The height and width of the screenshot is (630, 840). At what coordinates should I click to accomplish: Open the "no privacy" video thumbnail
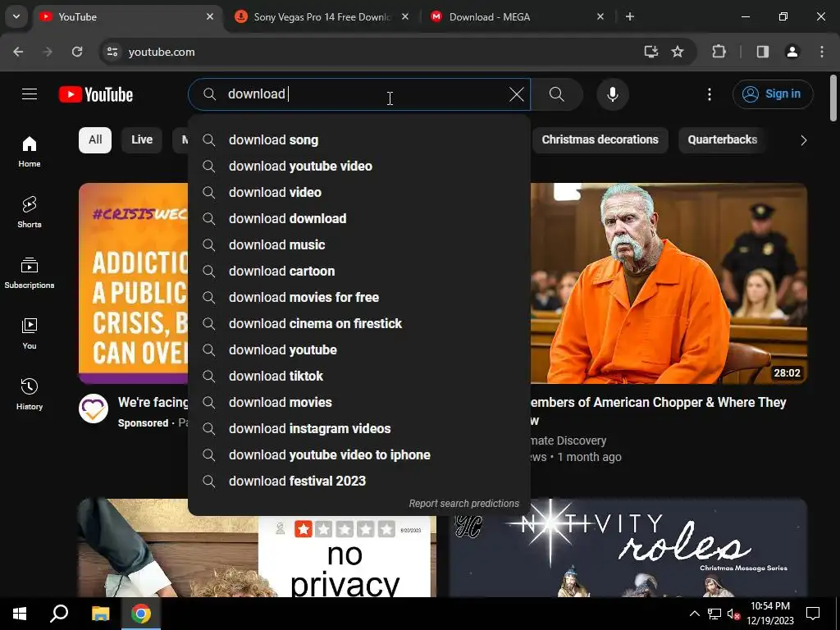257,557
